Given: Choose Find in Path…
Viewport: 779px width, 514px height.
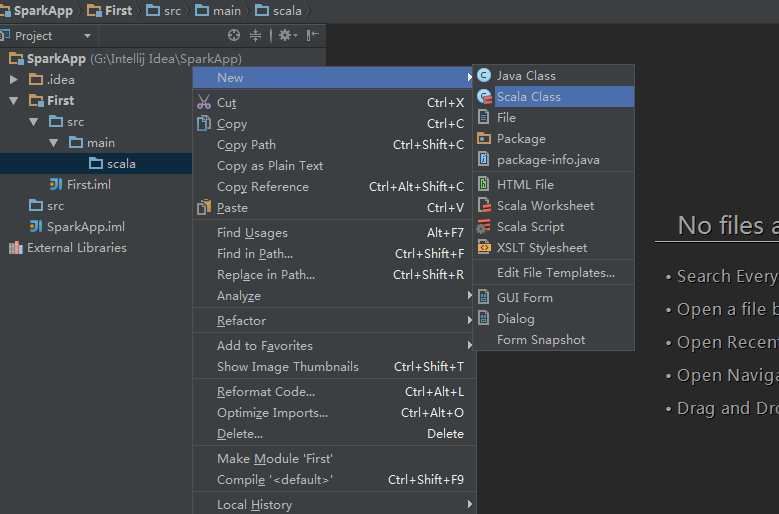Looking at the screenshot, I should click(x=334, y=253).
